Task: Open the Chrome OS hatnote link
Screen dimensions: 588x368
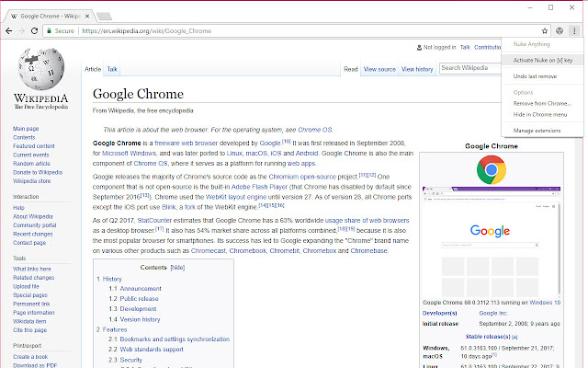Action: (x=314, y=130)
